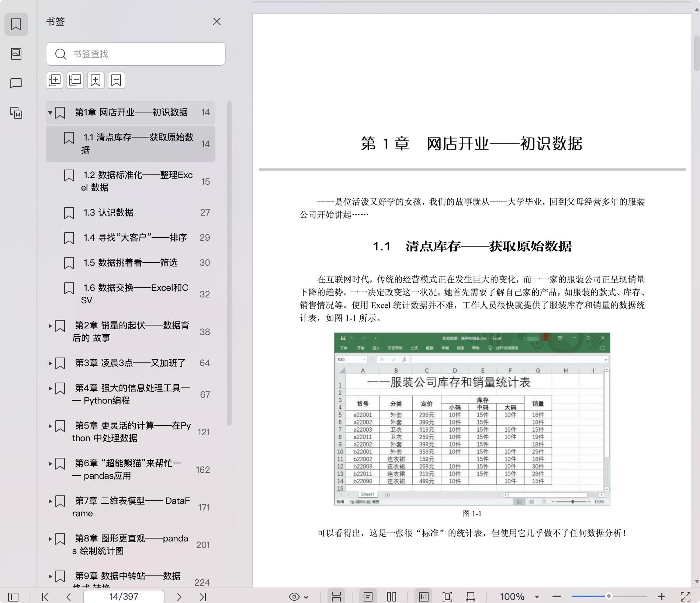Expand the 第9章 数据中转站 bookmark
700x603 pixels.
click(50, 576)
